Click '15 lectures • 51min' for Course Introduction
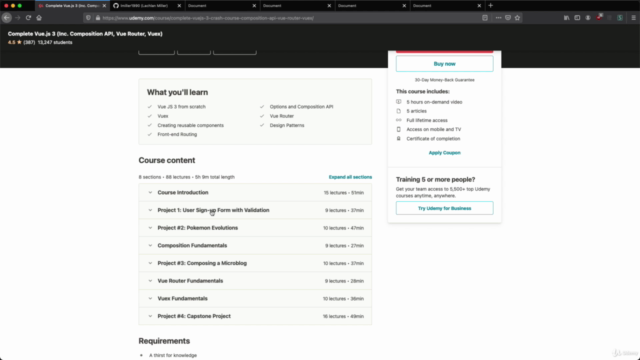This screenshot has width=640, height=360. pos(344,193)
